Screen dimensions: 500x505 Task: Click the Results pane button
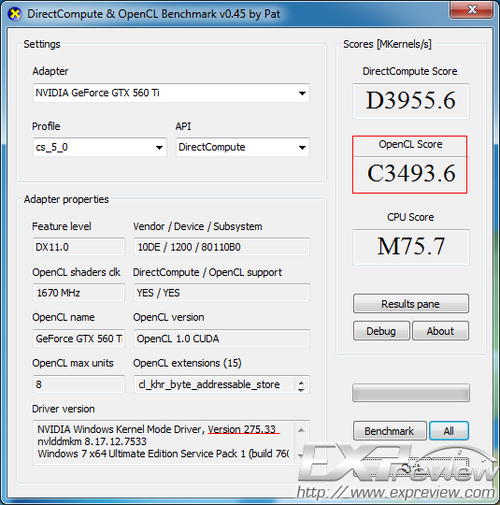click(x=411, y=304)
